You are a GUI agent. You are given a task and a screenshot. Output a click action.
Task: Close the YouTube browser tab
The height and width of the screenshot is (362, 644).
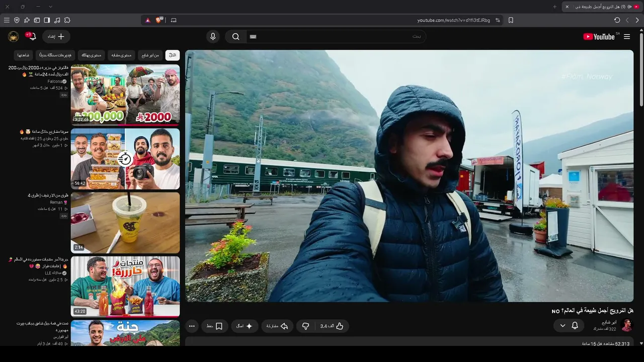coord(567,7)
